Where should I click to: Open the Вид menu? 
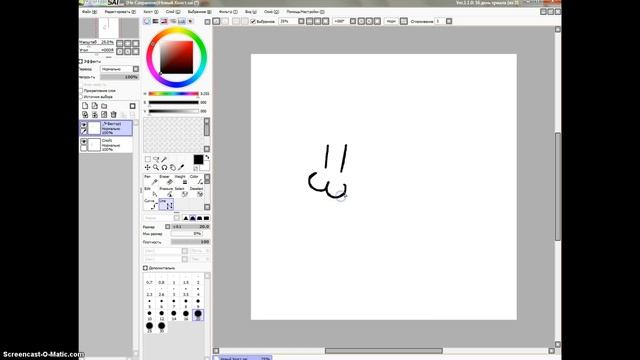[x=251, y=12]
